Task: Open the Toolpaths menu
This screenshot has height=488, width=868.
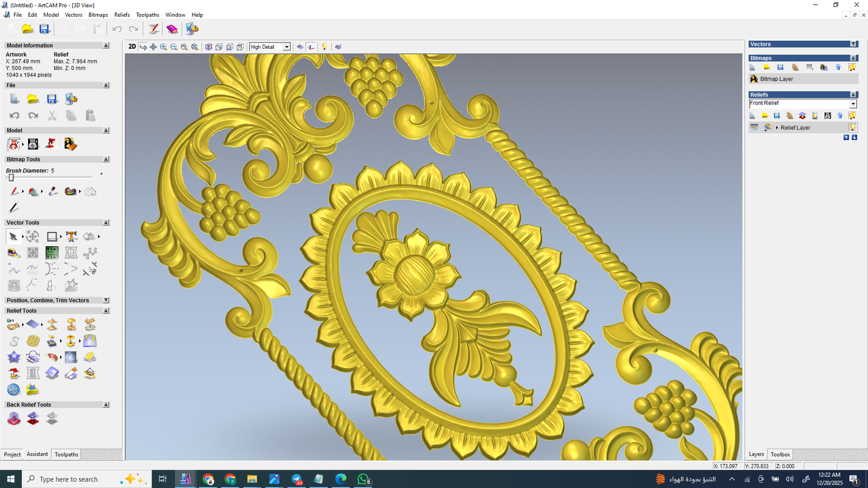Action: (147, 15)
